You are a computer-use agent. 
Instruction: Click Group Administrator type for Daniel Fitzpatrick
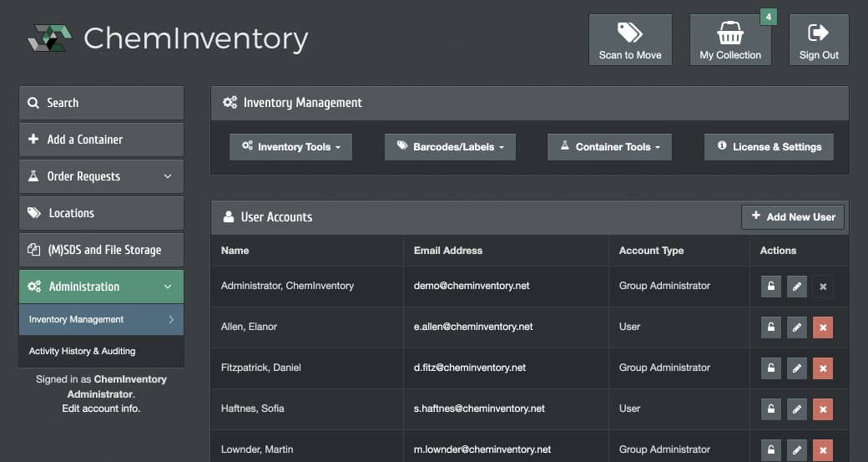coord(664,368)
